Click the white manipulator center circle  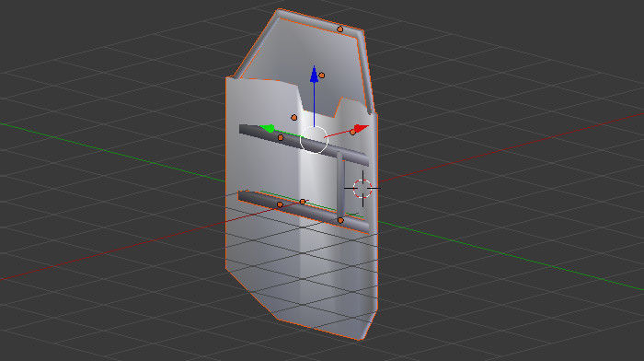315,140
